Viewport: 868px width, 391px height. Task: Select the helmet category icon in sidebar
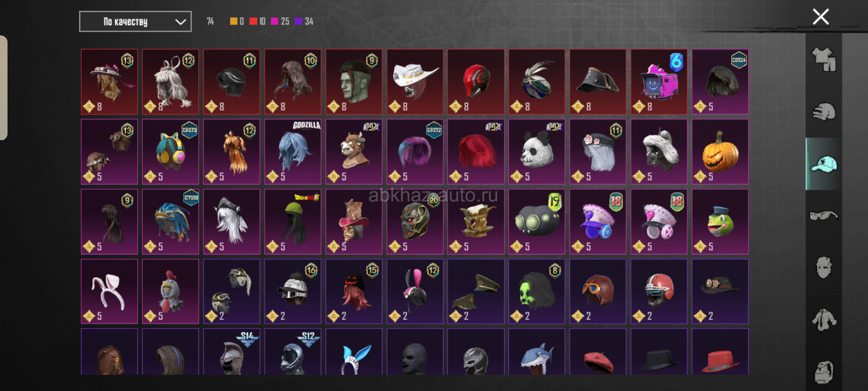point(824,112)
